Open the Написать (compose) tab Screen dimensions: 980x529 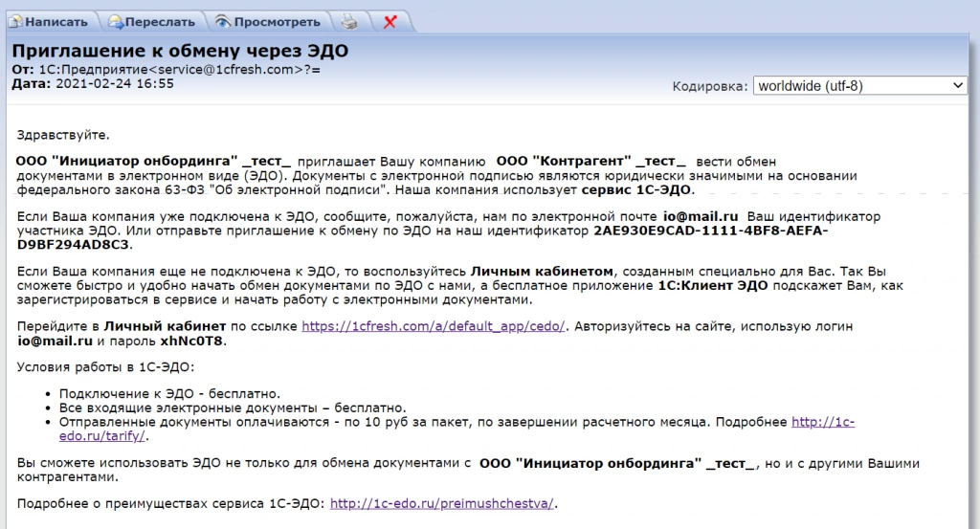click(49, 22)
